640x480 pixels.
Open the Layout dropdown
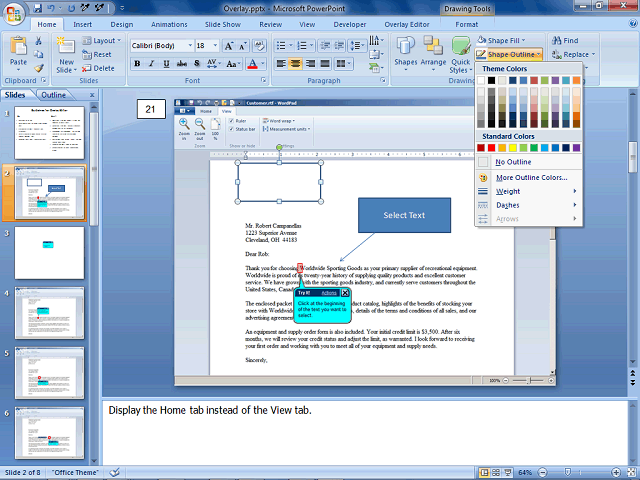tap(102, 40)
